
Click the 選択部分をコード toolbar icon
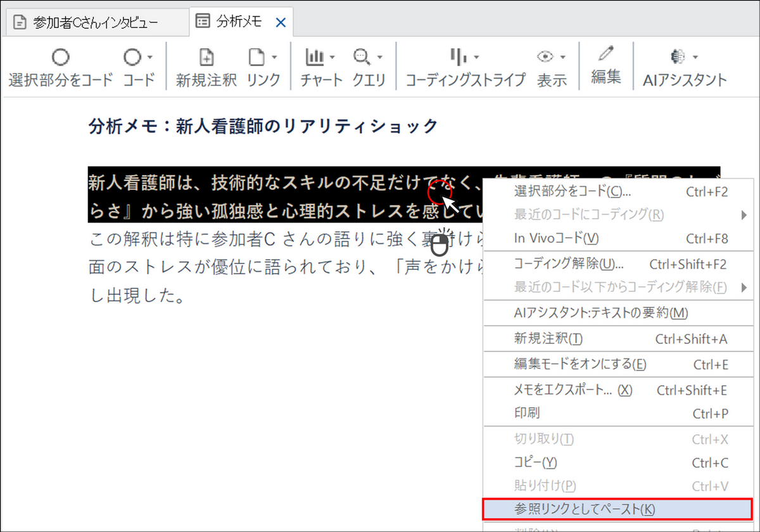pyautogui.click(x=60, y=58)
